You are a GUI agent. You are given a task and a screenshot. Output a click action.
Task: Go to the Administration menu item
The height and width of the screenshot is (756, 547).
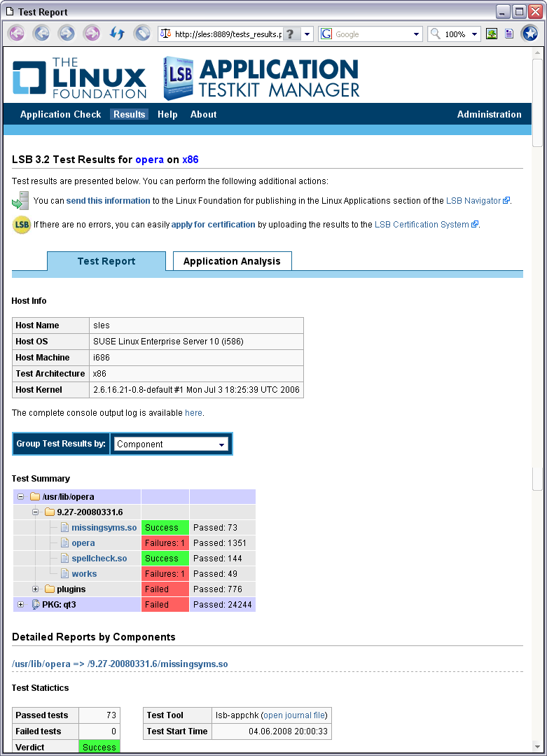pyautogui.click(x=489, y=114)
